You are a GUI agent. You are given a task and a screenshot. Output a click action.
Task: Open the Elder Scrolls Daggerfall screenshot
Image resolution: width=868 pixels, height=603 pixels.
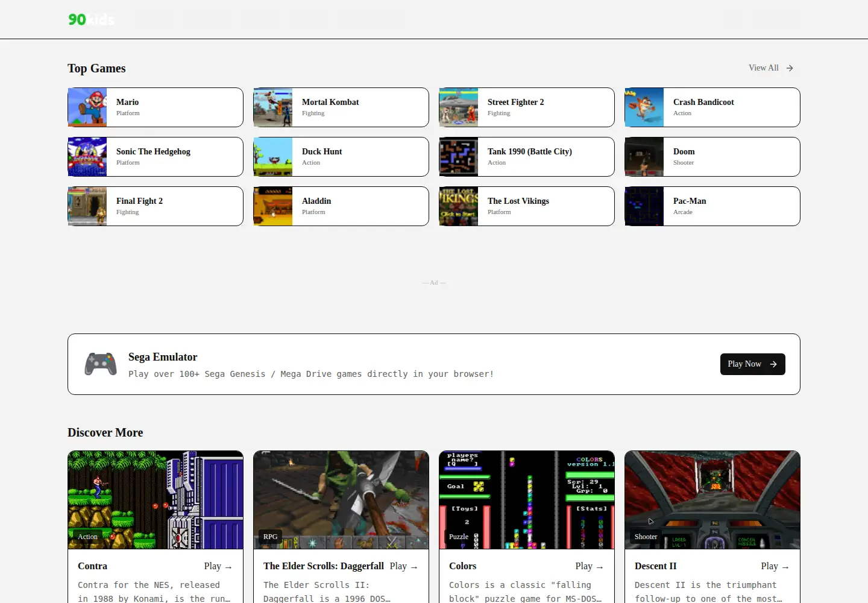[341, 500]
